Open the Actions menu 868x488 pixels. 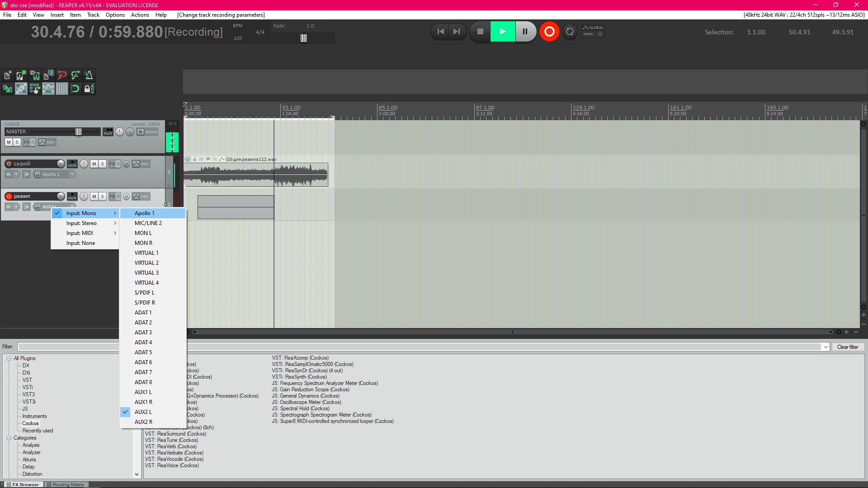[140, 15]
